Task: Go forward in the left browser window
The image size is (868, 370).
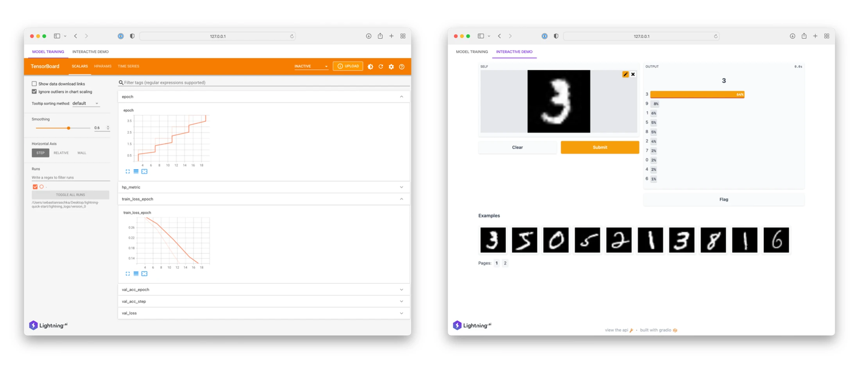Action: click(86, 36)
